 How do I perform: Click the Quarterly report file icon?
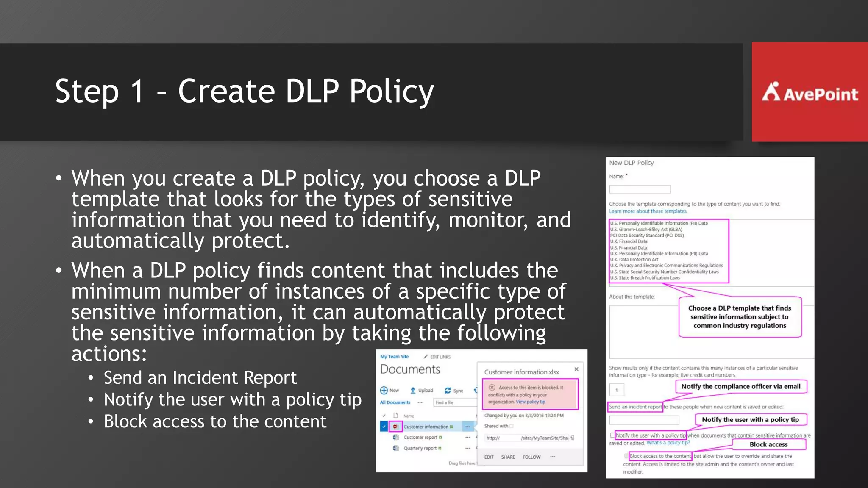tap(395, 448)
